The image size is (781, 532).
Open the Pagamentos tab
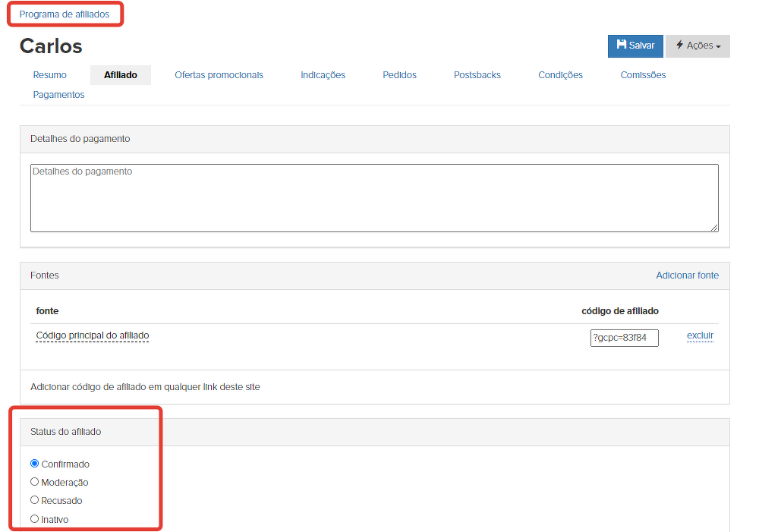(58, 95)
